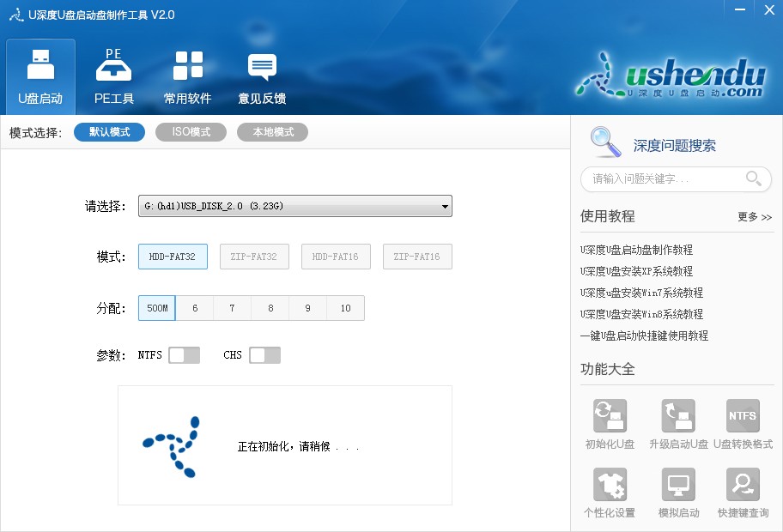Click the ushendu.com logo
Viewport: 783px width, 532px height.
pyautogui.click(x=670, y=75)
